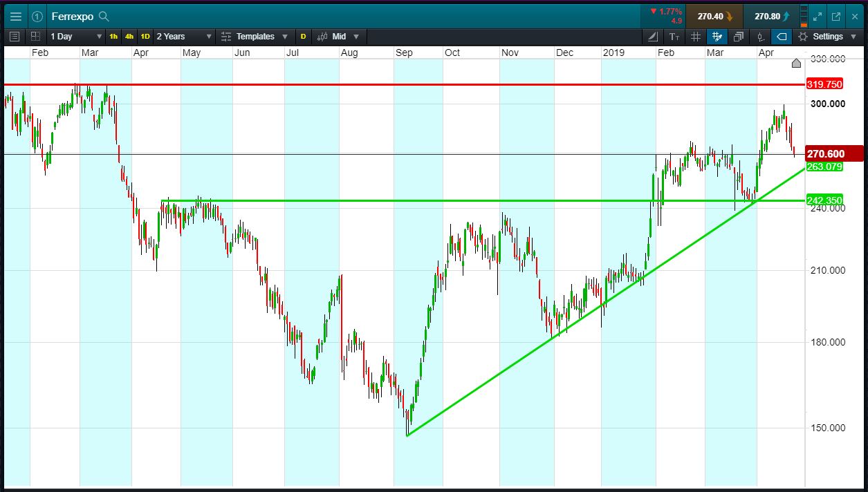The width and height of the screenshot is (868, 492).
Task: Select the green 263.079 trendline label
Action: (x=824, y=167)
